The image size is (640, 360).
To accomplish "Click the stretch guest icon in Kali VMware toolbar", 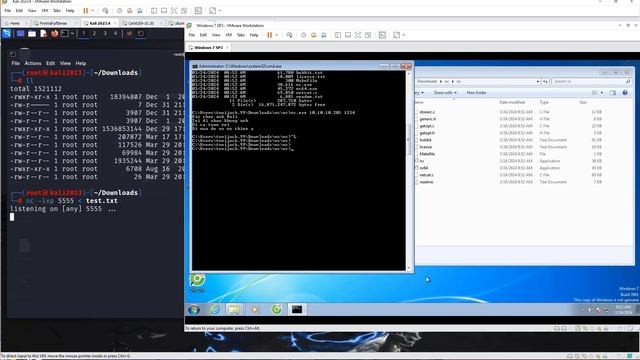I will click(x=212, y=11).
